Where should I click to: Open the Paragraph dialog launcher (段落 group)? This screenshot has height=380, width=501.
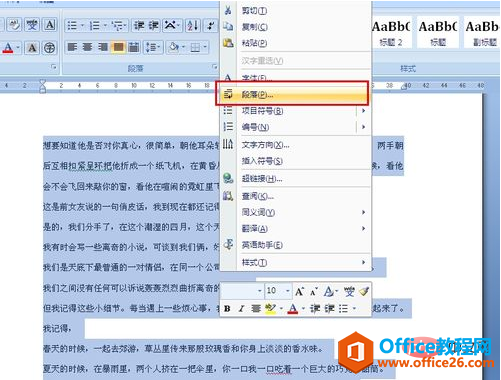(214, 68)
